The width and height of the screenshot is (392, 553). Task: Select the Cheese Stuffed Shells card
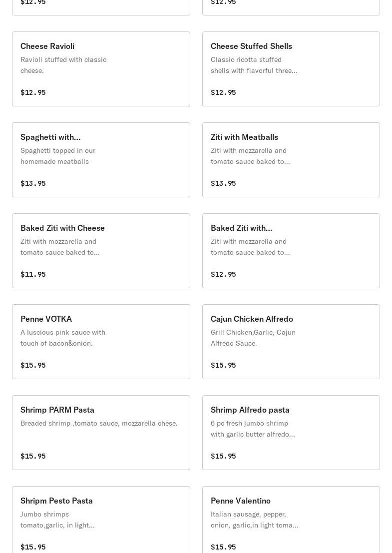(251, 46)
